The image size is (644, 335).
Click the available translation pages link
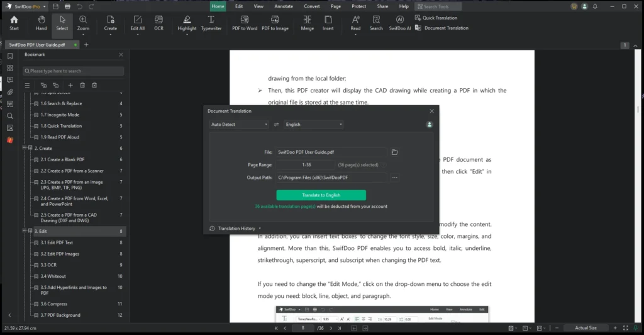285,207
